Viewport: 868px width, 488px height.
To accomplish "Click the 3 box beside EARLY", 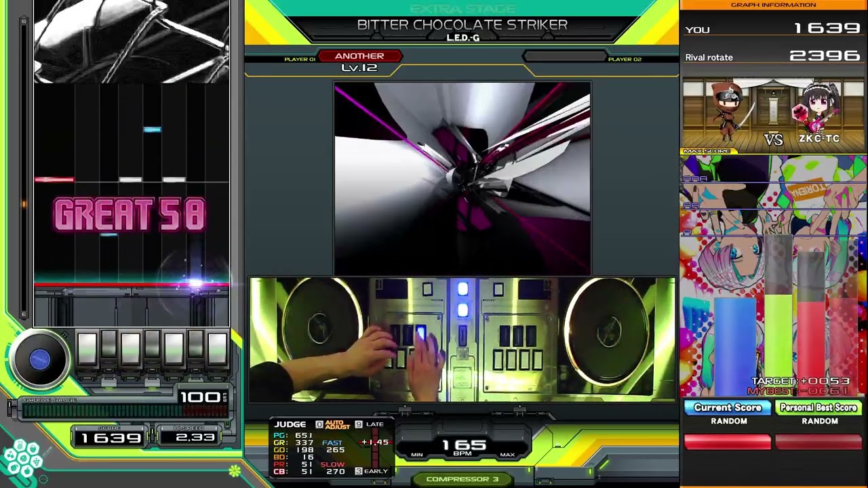I will pos(359,471).
